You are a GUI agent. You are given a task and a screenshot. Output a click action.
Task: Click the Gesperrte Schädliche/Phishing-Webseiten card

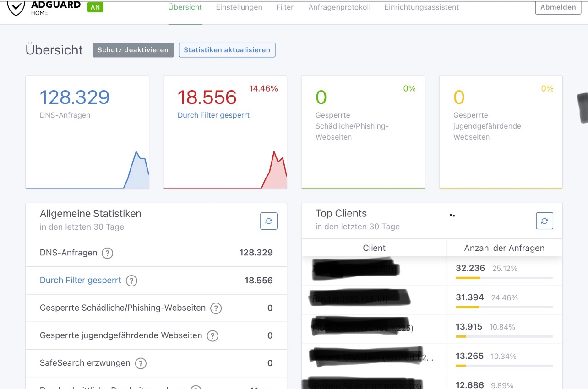pos(363,132)
